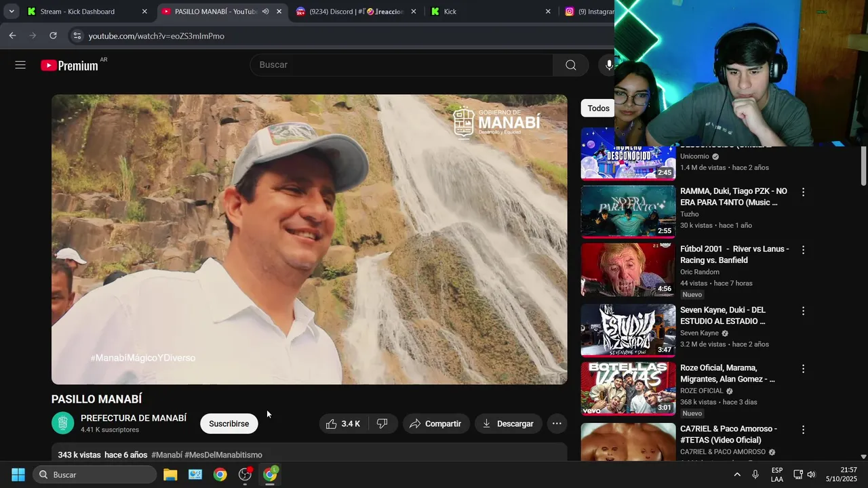This screenshot has width=868, height=488.
Task: Show hidden system tray icons
Action: pos(737,474)
